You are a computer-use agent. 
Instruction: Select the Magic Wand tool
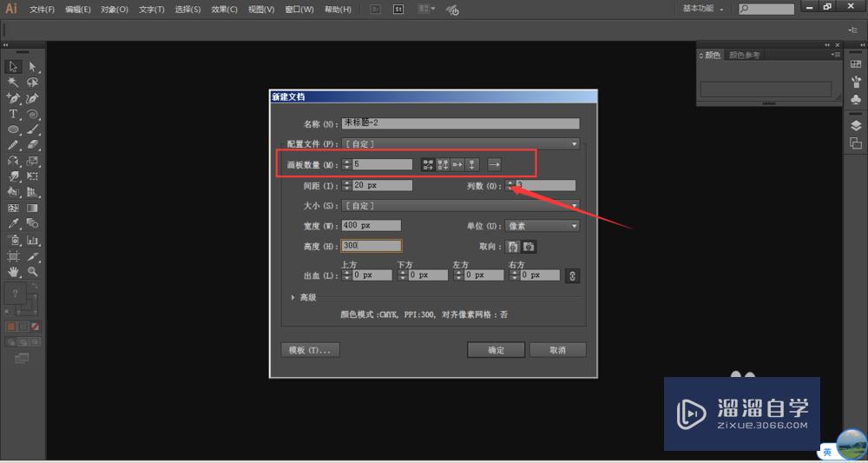pyautogui.click(x=13, y=83)
